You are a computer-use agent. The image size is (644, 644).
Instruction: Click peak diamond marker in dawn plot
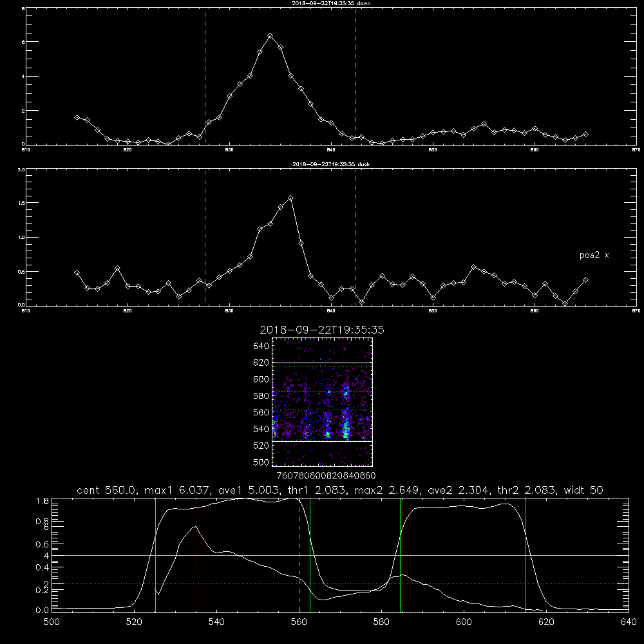(x=270, y=36)
